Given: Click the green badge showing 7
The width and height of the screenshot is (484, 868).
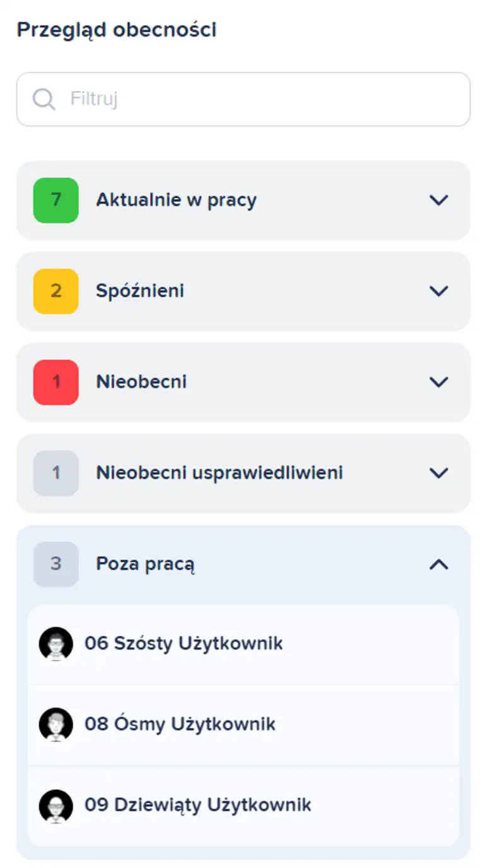Looking at the screenshot, I should pos(56,200).
